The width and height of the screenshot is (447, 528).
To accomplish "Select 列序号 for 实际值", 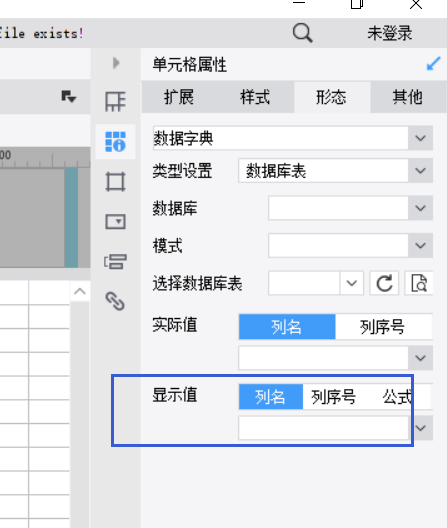I will [x=384, y=327].
